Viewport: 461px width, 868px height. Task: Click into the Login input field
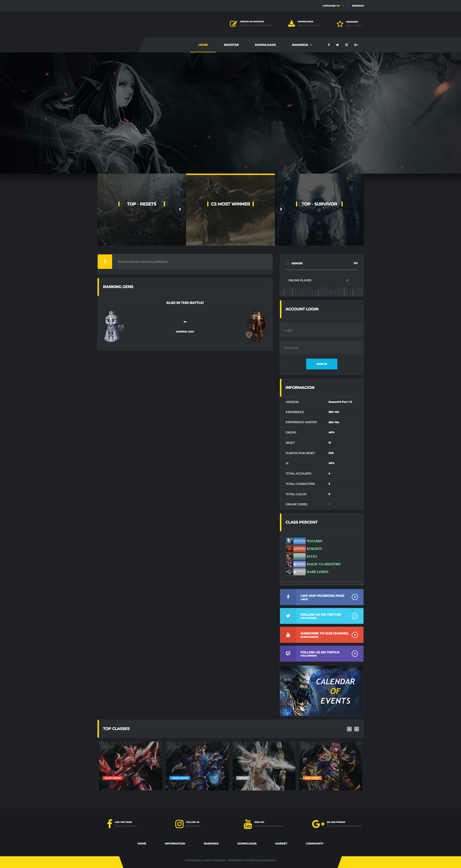pyautogui.click(x=321, y=330)
